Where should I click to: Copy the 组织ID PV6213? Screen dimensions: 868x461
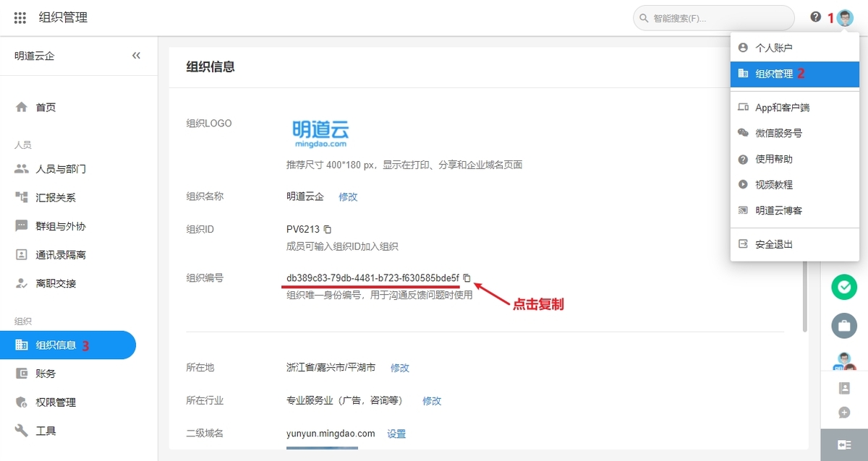click(x=328, y=230)
